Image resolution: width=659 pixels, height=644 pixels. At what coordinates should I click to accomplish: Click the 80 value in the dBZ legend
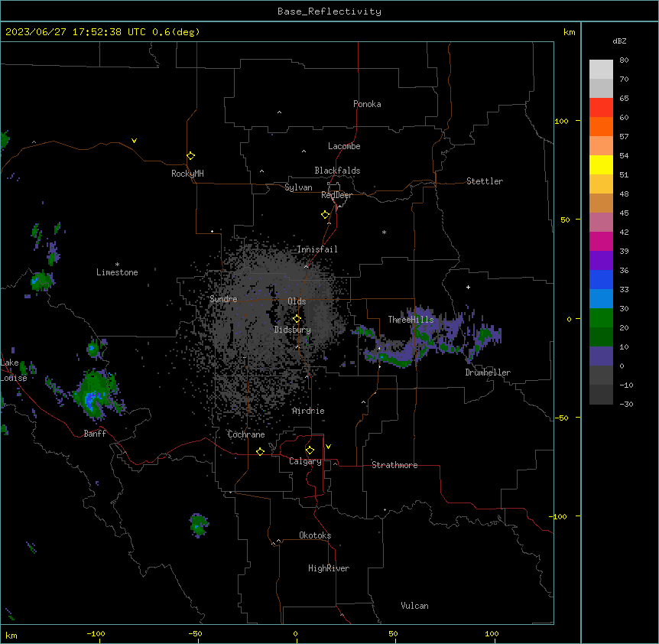[x=624, y=60]
